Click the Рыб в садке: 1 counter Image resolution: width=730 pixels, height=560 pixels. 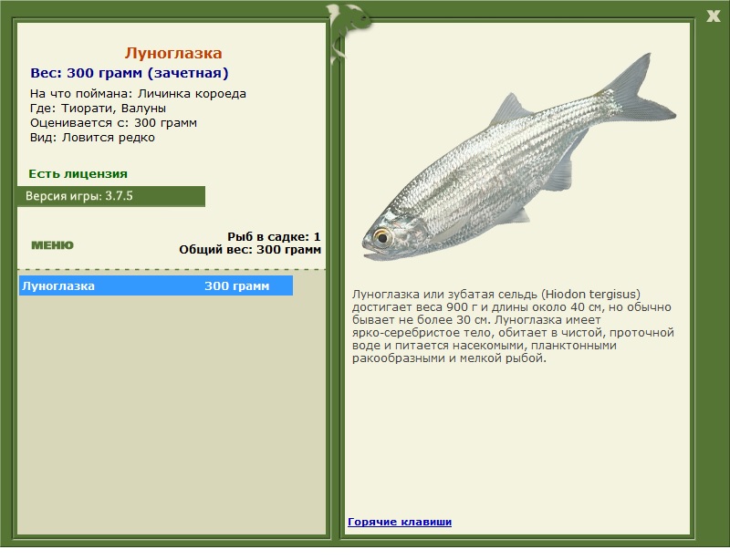[274, 236]
